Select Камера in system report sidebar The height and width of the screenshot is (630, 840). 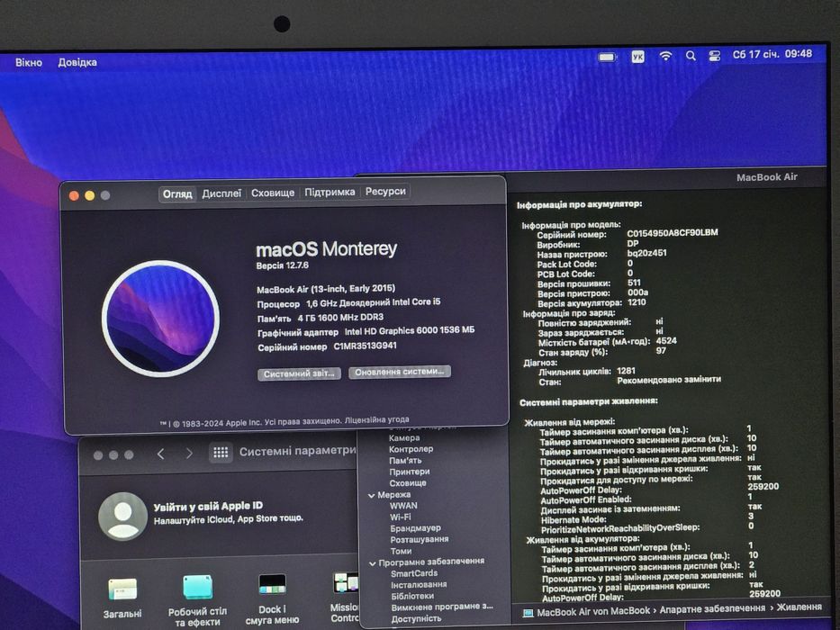(404, 438)
